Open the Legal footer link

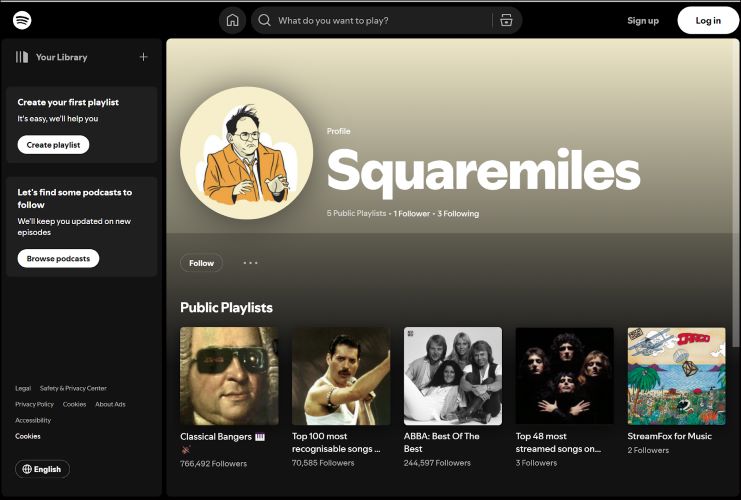(x=23, y=388)
